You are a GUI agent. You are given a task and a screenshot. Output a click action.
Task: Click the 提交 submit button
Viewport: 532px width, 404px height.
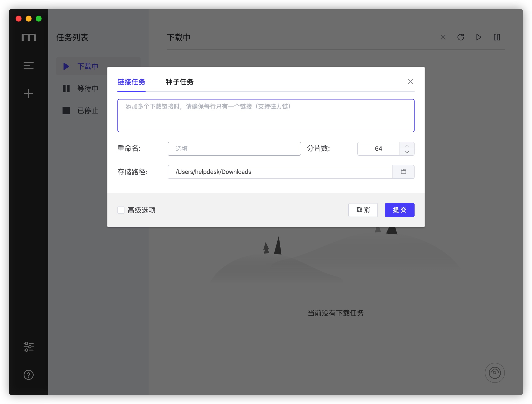click(x=400, y=210)
